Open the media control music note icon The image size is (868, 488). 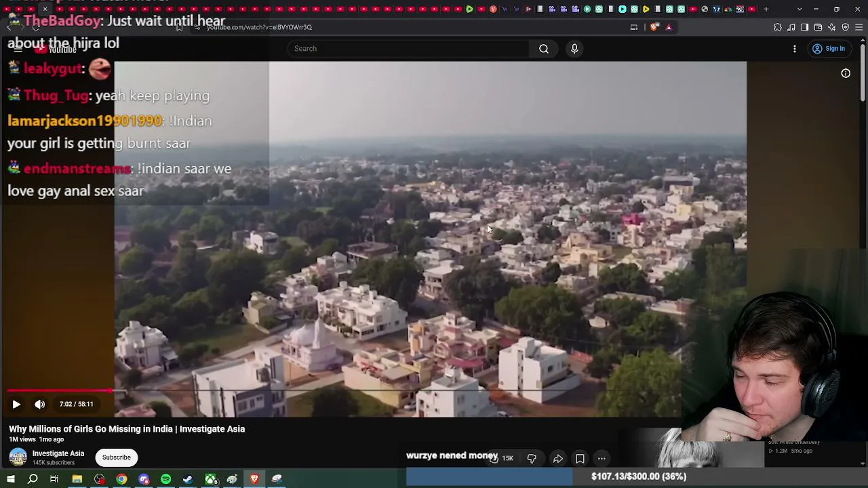click(791, 27)
